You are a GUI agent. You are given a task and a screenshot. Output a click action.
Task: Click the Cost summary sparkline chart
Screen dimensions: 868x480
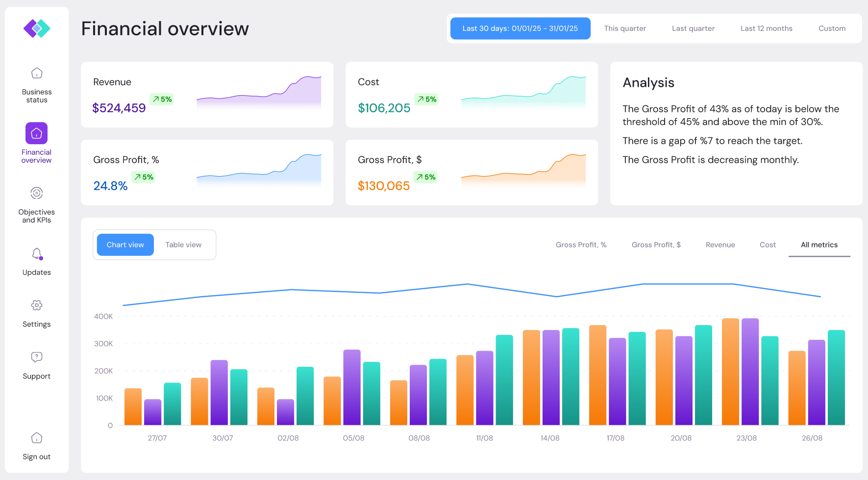(523, 92)
